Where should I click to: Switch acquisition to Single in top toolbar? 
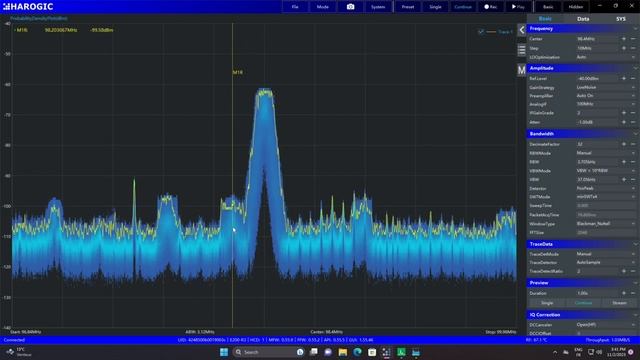pos(435,7)
